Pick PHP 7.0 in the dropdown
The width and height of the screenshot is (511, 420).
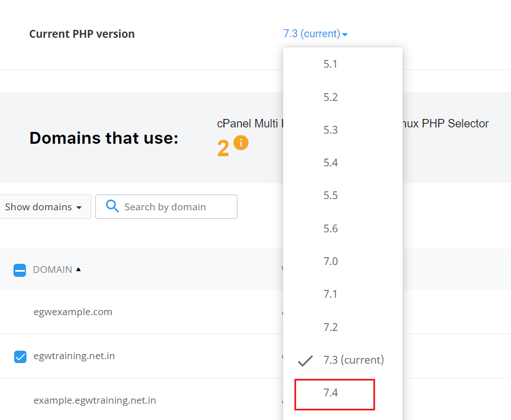click(331, 261)
